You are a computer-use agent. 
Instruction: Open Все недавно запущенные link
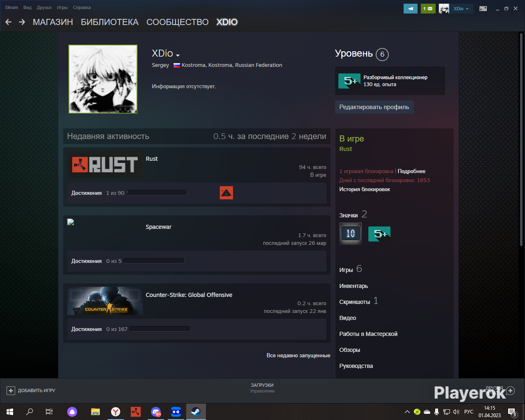tap(298, 355)
